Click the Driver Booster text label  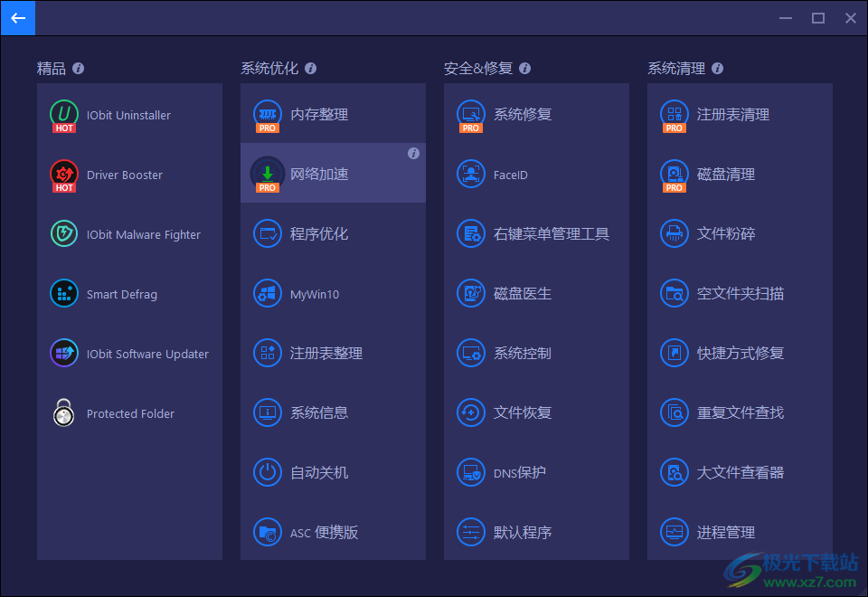click(125, 175)
